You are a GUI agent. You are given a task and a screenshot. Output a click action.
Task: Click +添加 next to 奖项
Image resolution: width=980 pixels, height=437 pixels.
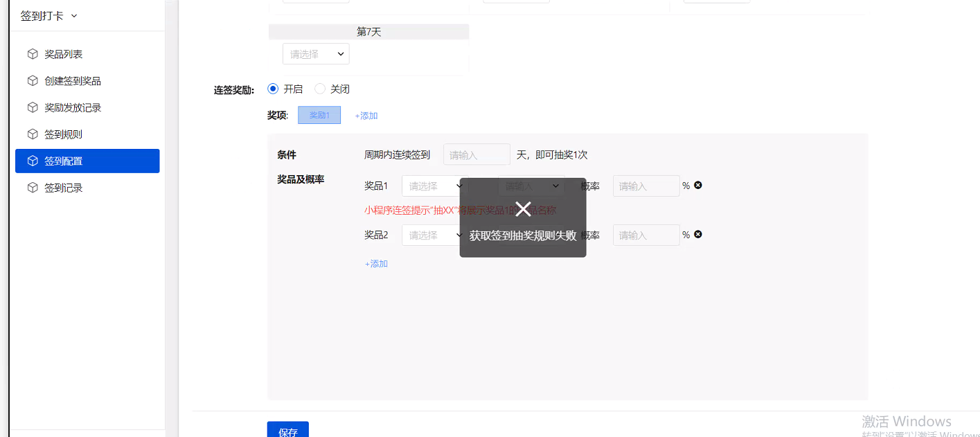pos(366,116)
